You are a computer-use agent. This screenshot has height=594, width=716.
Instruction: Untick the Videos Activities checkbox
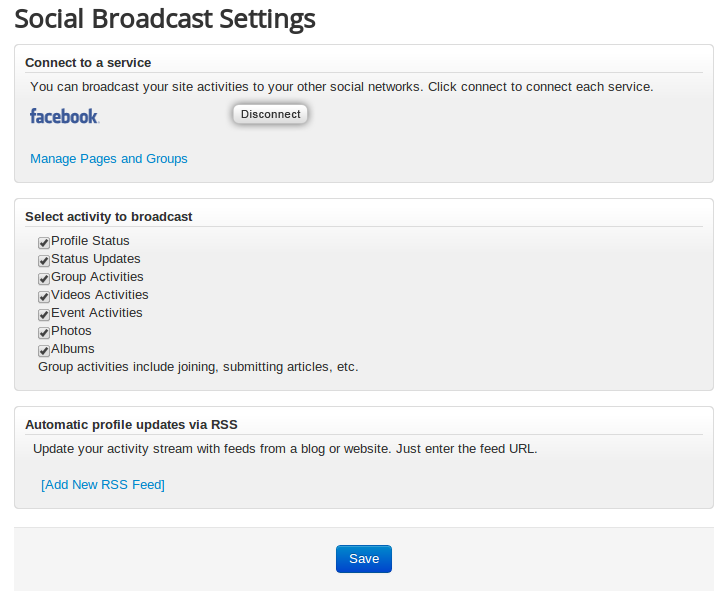coord(44,297)
